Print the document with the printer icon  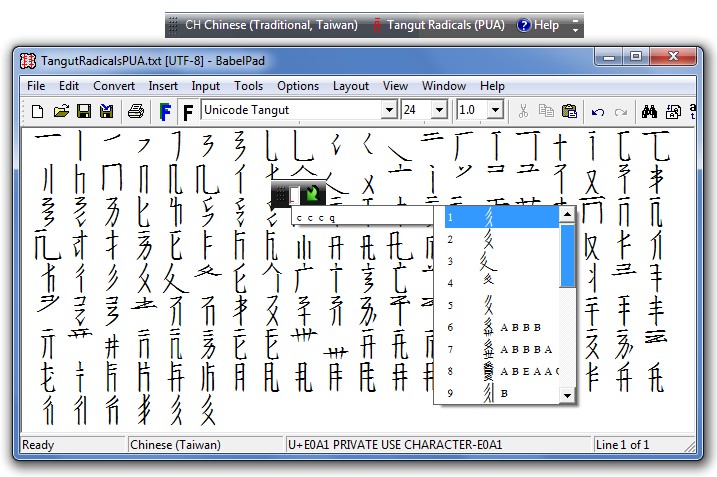[136, 111]
